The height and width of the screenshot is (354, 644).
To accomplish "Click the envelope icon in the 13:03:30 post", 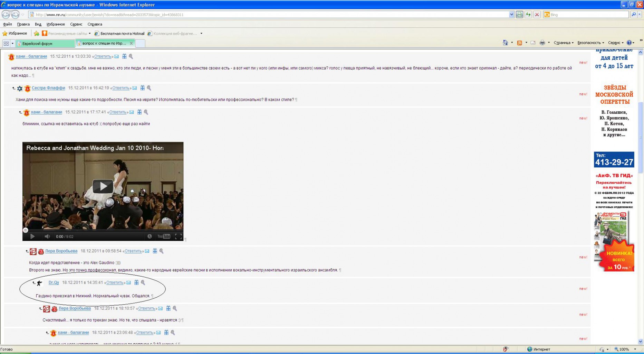I will (116, 56).
